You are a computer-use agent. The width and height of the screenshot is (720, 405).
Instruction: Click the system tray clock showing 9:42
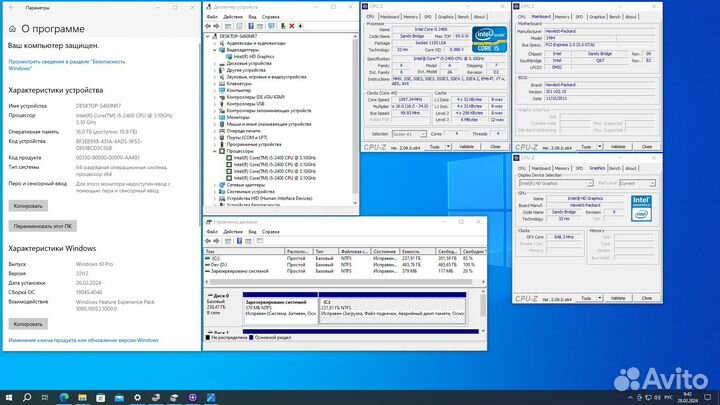pos(687,397)
